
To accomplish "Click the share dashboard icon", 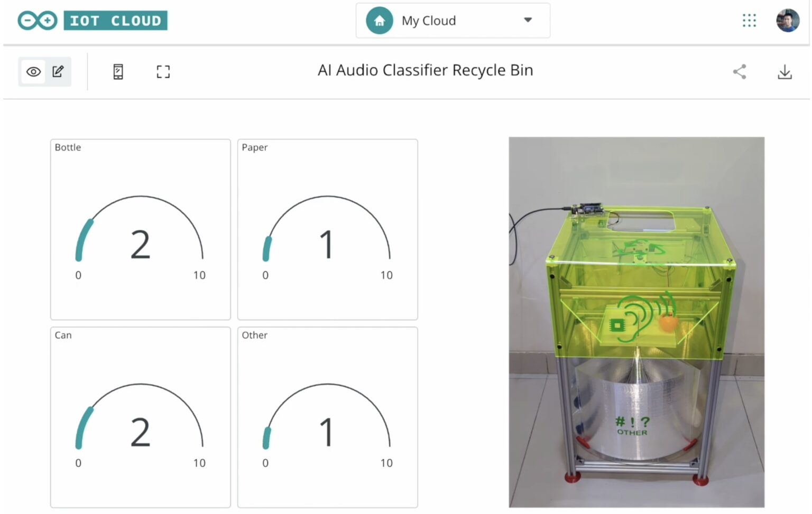I will [x=740, y=71].
